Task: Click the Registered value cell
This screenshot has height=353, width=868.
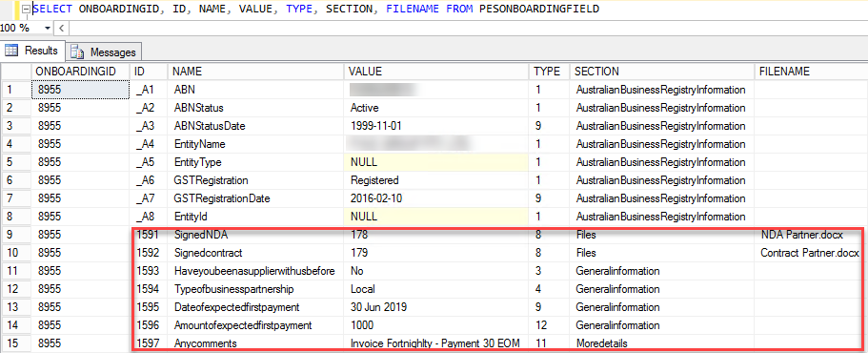Action: tap(436, 180)
